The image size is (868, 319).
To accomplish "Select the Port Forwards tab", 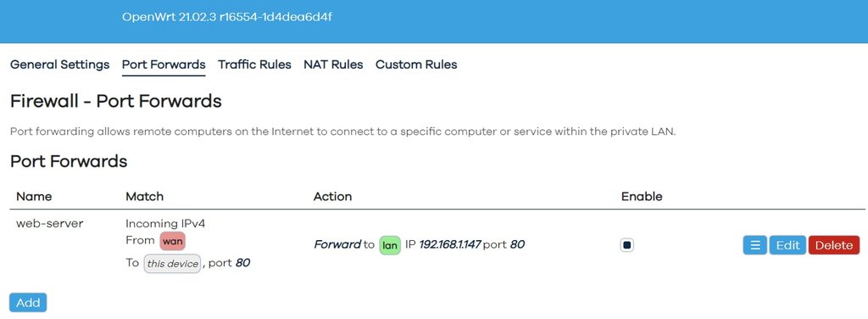I will (x=164, y=64).
